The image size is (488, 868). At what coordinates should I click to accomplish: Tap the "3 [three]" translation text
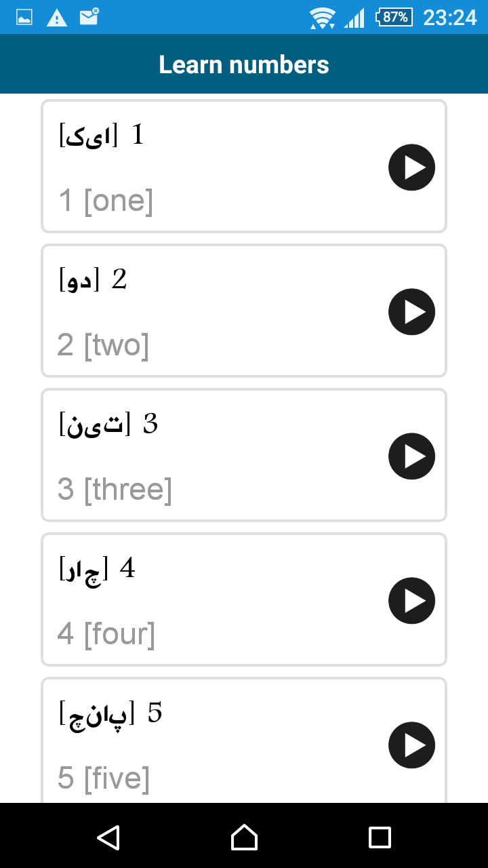[x=115, y=490]
